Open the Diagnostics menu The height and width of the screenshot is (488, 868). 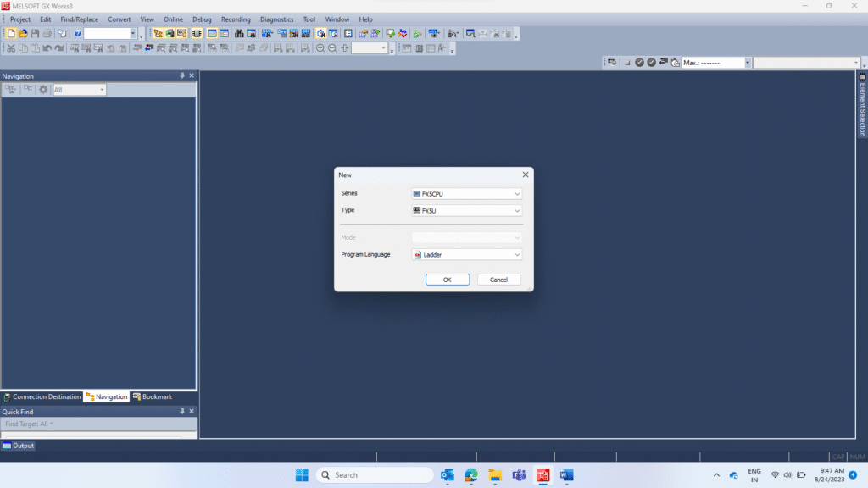click(277, 19)
